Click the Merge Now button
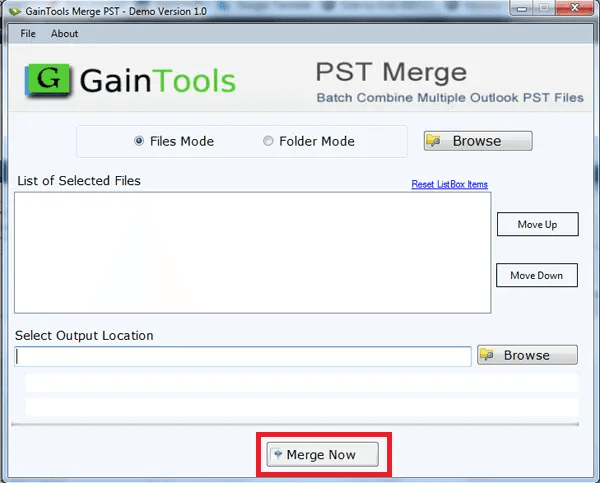The height and width of the screenshot is (483, 600). 323,454
